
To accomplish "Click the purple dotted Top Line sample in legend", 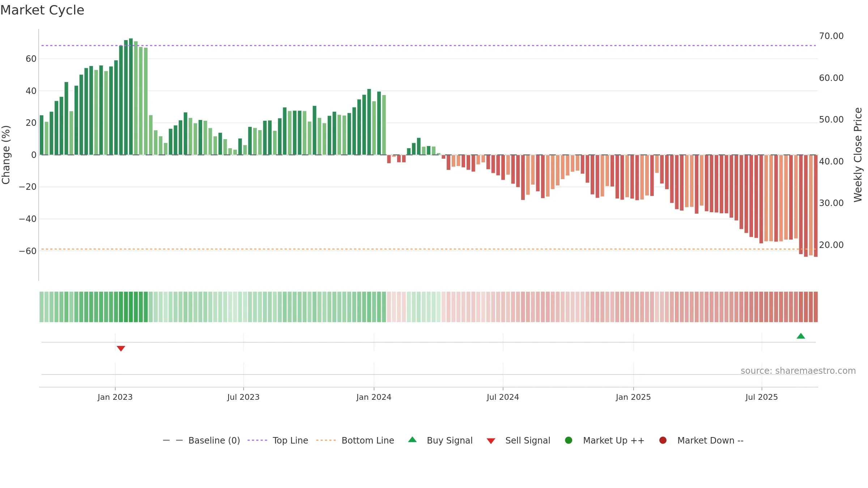I will (257, 440).
